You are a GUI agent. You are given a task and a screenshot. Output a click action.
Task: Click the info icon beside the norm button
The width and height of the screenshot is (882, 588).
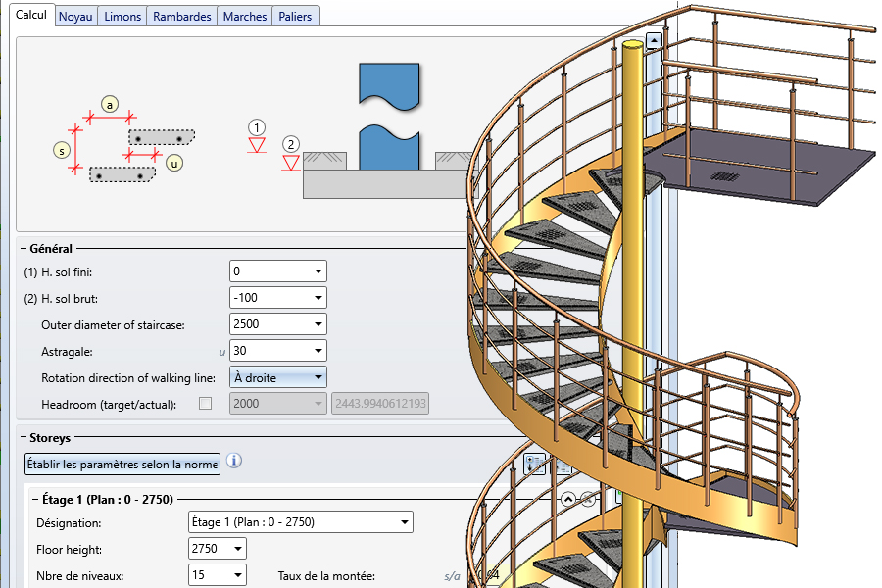[x=234, y=461]
